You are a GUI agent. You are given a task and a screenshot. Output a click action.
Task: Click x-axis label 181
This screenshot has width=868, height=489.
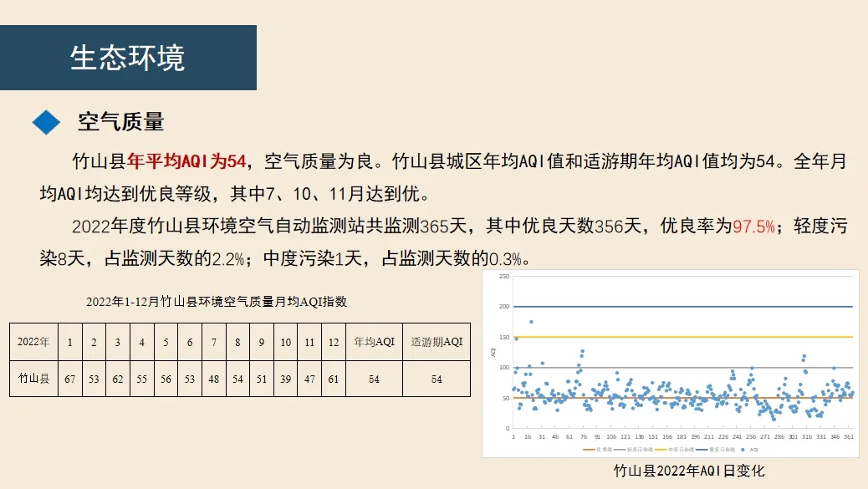pos(682,436)
